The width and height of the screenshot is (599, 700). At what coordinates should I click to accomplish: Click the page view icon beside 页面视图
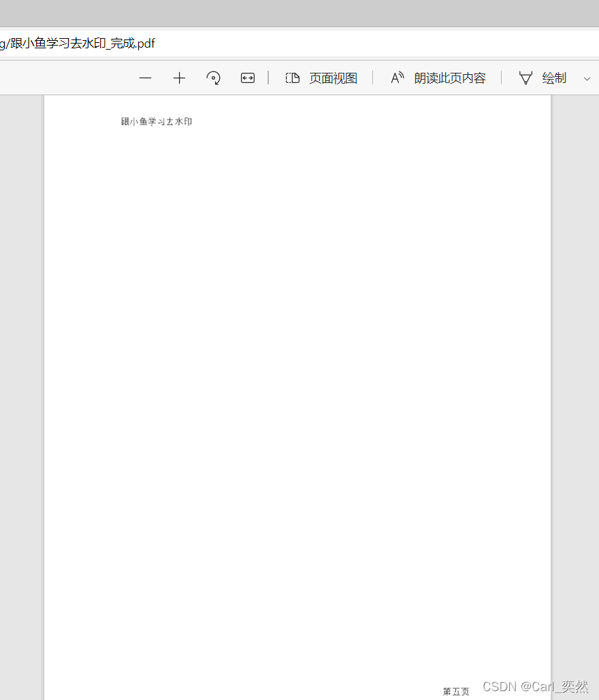point(292,78)
